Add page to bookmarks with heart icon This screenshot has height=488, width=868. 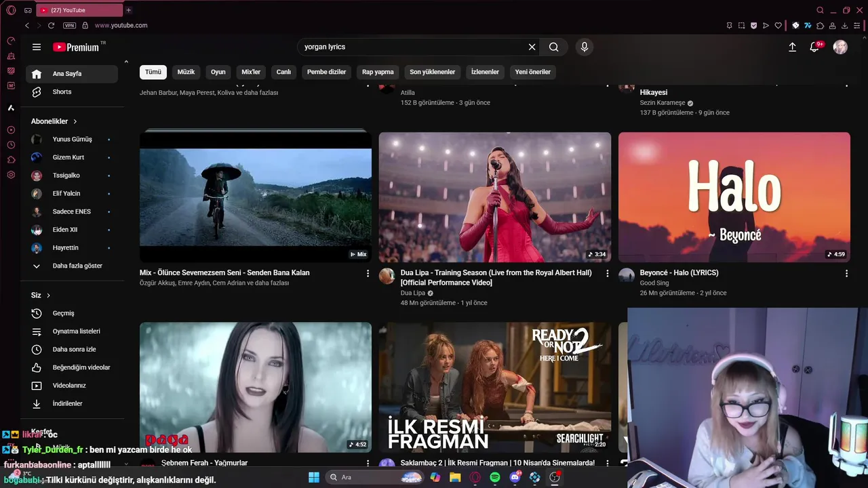778,25
